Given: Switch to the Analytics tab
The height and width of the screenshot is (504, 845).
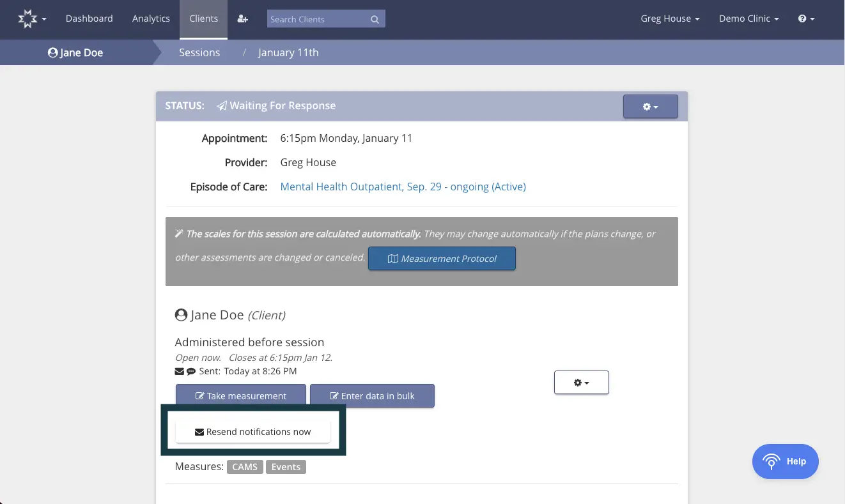Looking at the screenshot, I should point(151,19).
